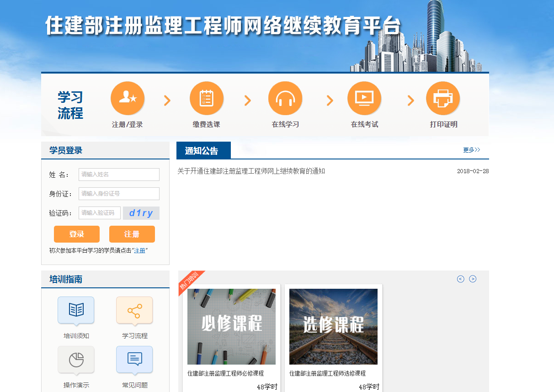Click the 注册/登录 user star icon
The width and height of the screenshot is (554, 392).
[128, 98]
